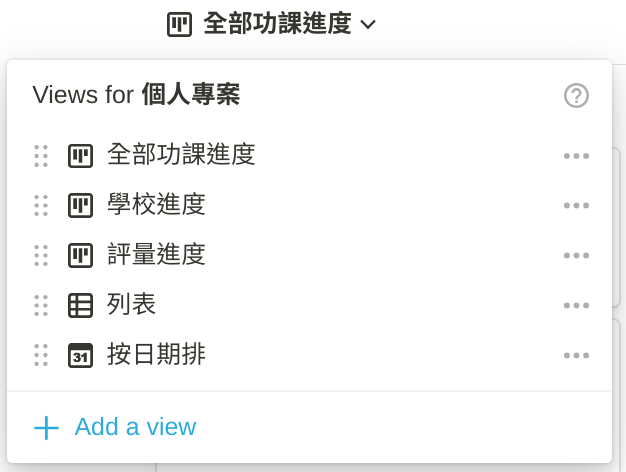Click board icon in the header title
The height and width of the screenshot is (472, 626).
click(x=179, y=24)
